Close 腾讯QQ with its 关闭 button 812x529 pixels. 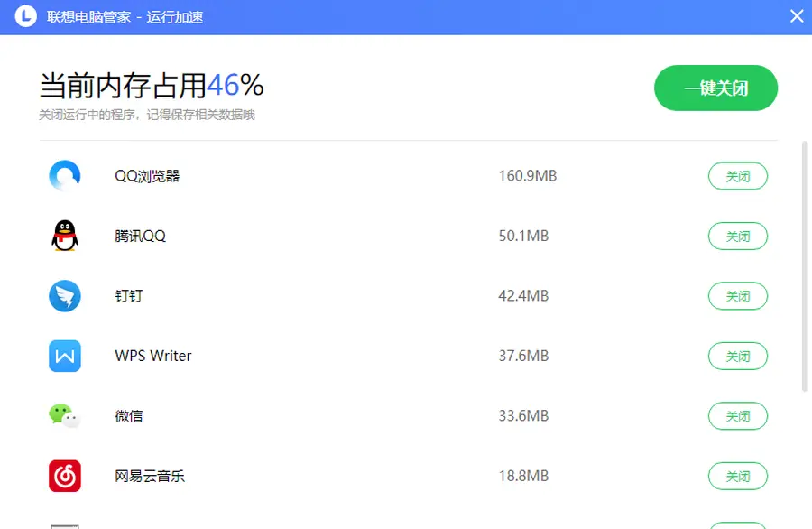(737, 237)
